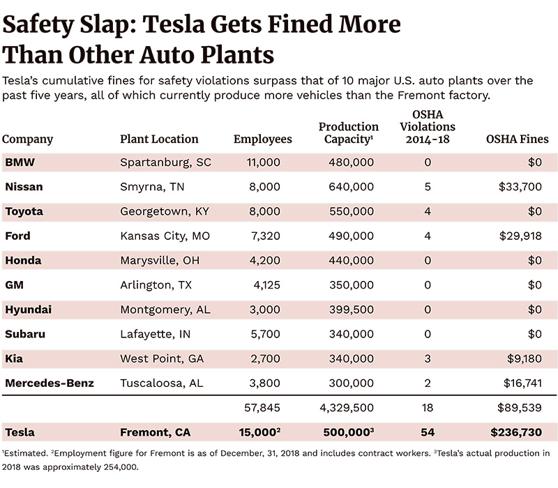Screen dimensions: 558x488
Task: Click Subaru's 5,700 employees value
Action: tap(265, 334)
